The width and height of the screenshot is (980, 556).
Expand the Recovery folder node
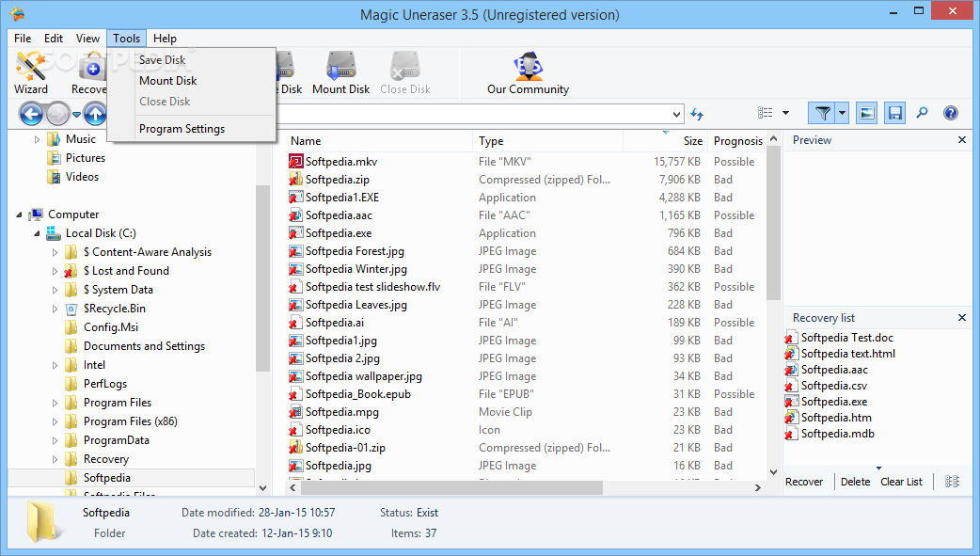click(x=55, y=459)
